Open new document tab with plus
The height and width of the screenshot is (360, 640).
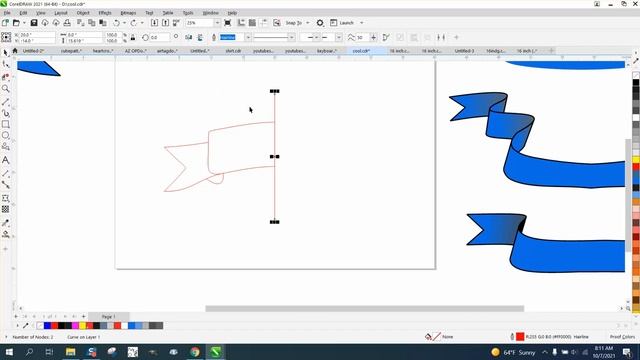551,51
